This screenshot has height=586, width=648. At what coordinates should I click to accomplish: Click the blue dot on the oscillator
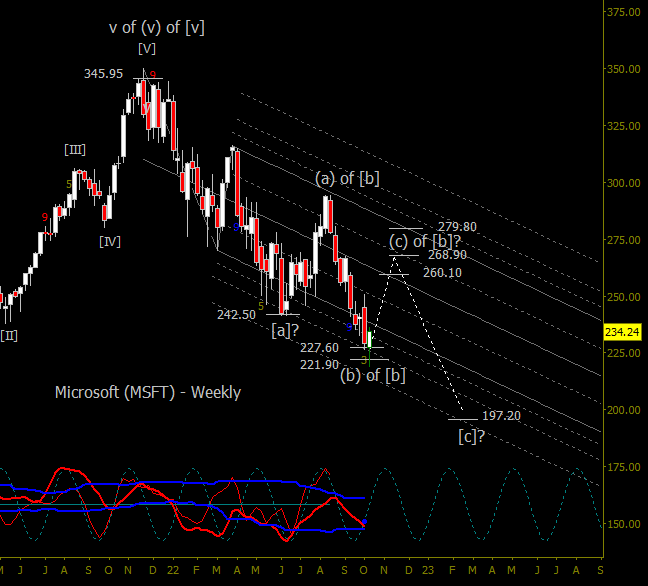364,522
